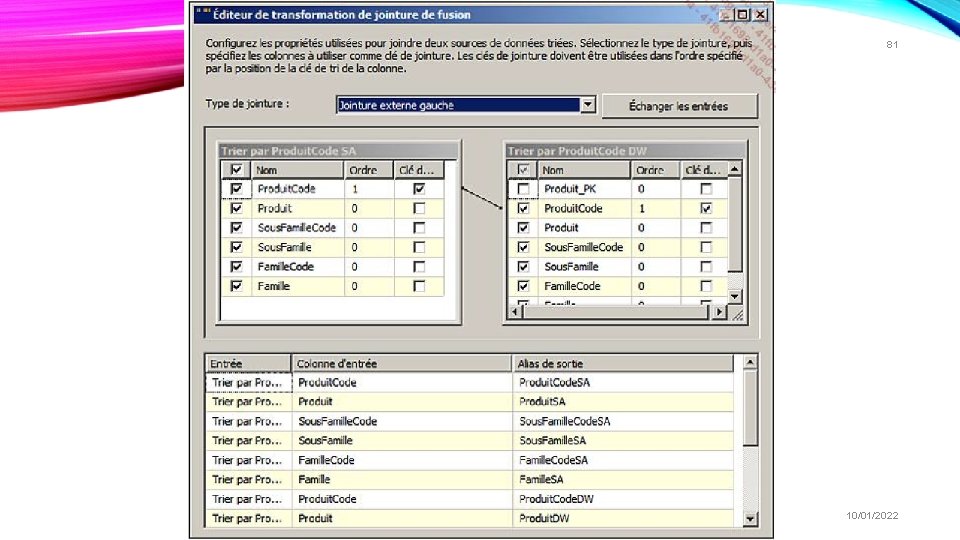This screenshot has width=960, height=540.
Task: Click the Échanger les entrées button
Action: 679,106
